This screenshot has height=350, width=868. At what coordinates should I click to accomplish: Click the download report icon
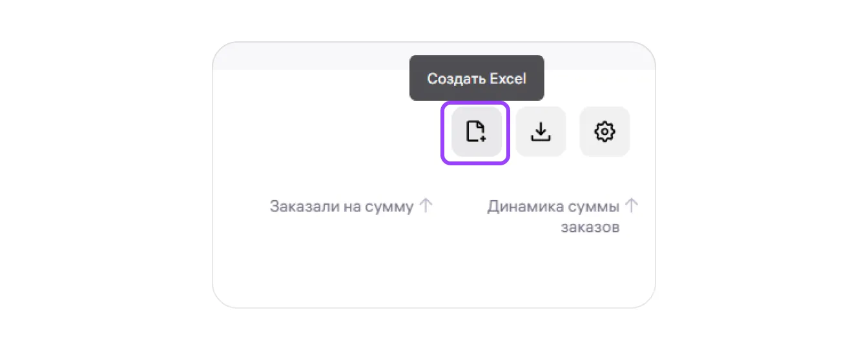click(x=541, y=132)
